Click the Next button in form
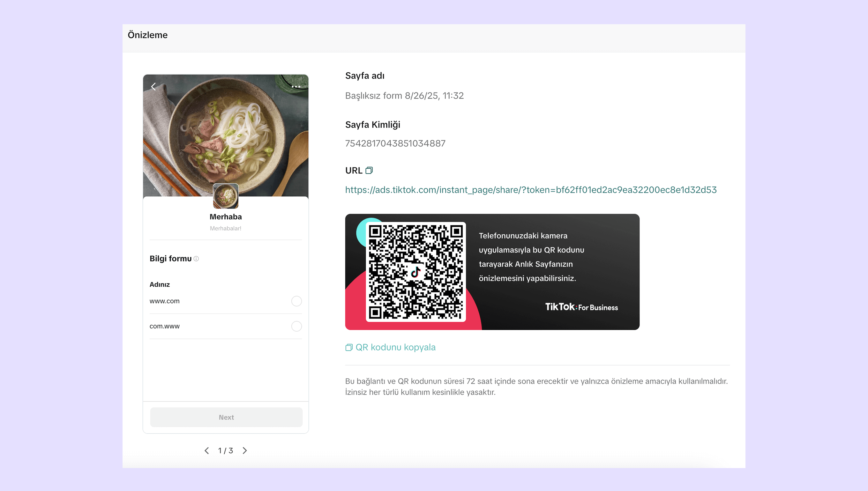The width and height of the screenshot is (868, 491). click(x=226, y=417)
